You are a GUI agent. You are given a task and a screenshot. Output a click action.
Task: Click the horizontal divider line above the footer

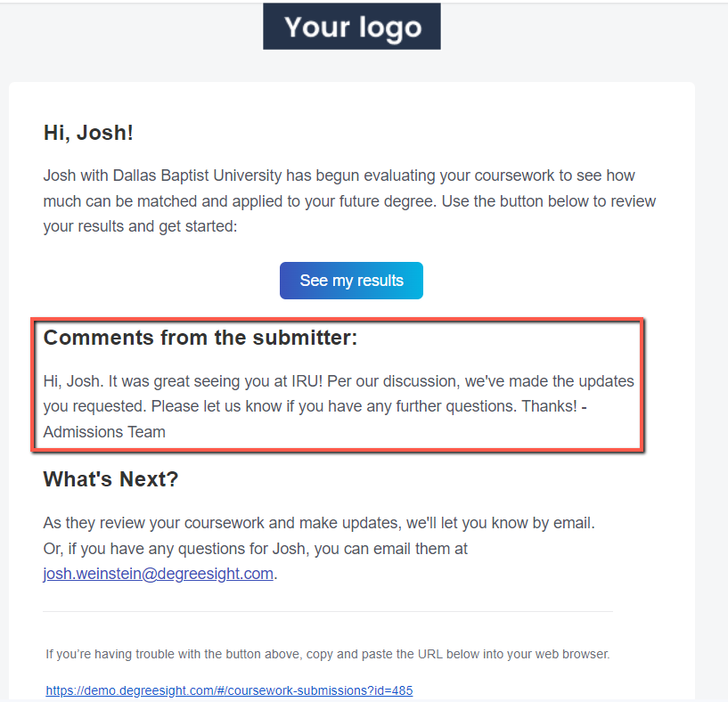(327, 612)
